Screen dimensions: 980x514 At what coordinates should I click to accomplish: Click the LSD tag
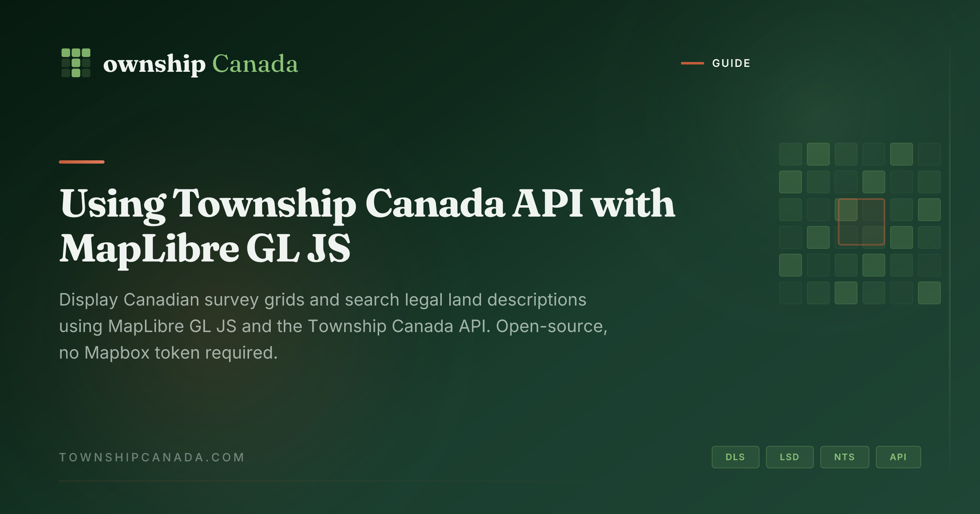790,457
